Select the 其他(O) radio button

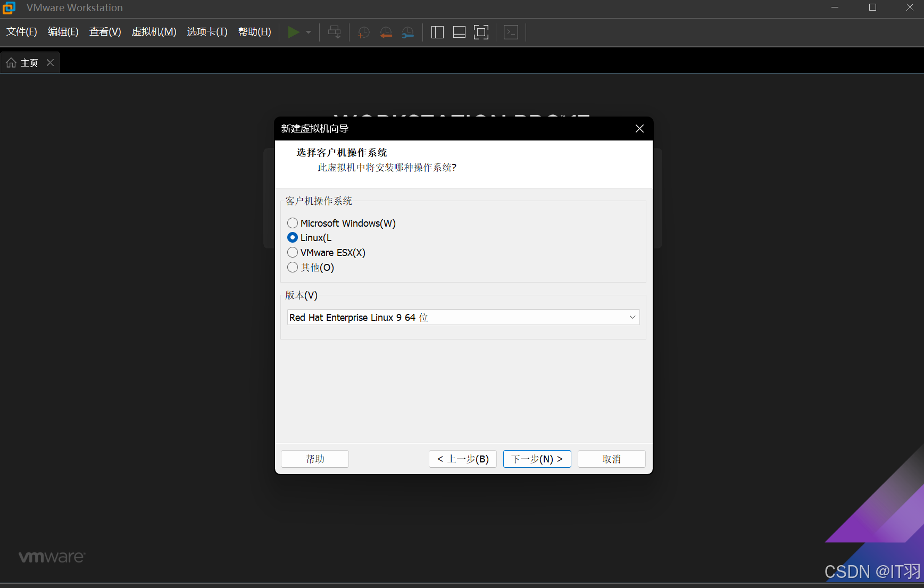[293, 268]
